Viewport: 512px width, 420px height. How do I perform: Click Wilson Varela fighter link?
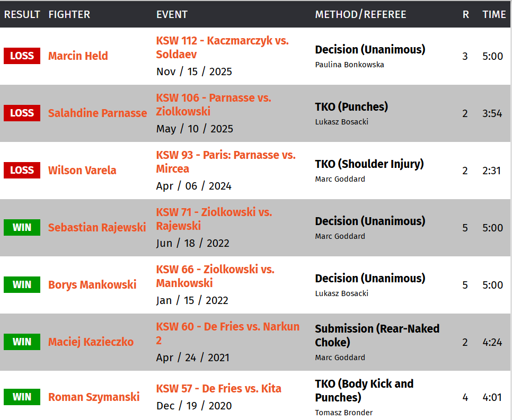coord(82,171)
